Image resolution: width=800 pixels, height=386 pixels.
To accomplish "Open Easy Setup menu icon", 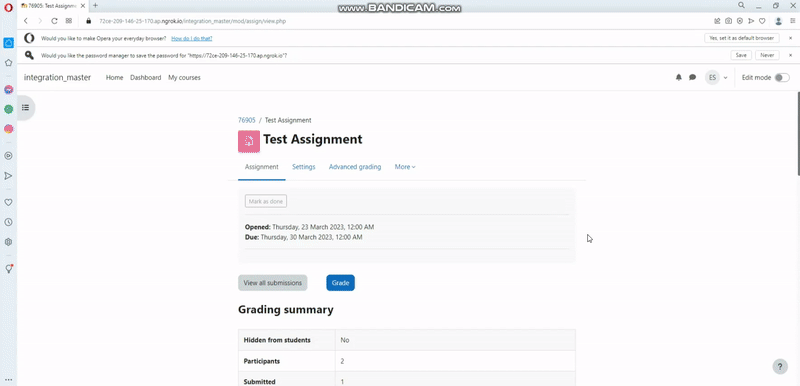I will tap(792, 21).
